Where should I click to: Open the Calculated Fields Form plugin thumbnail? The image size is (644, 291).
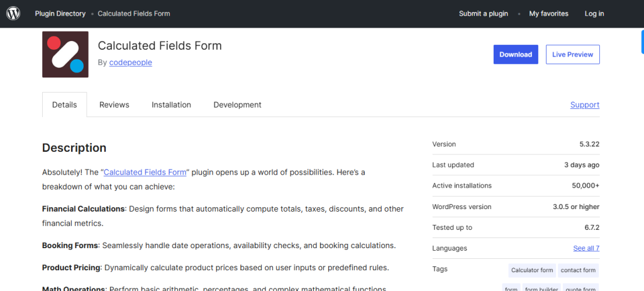[x=65, y=54]
